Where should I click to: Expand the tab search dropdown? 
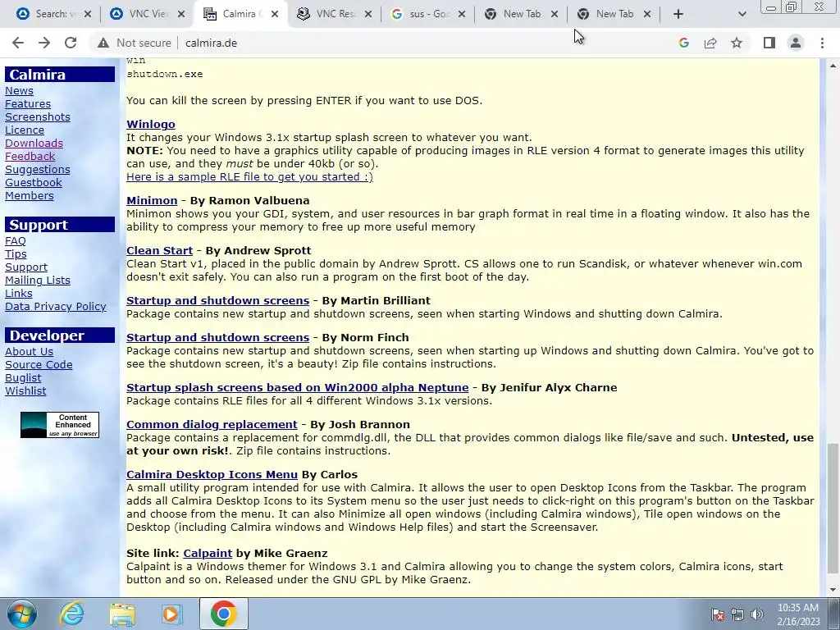coord(742,14)
